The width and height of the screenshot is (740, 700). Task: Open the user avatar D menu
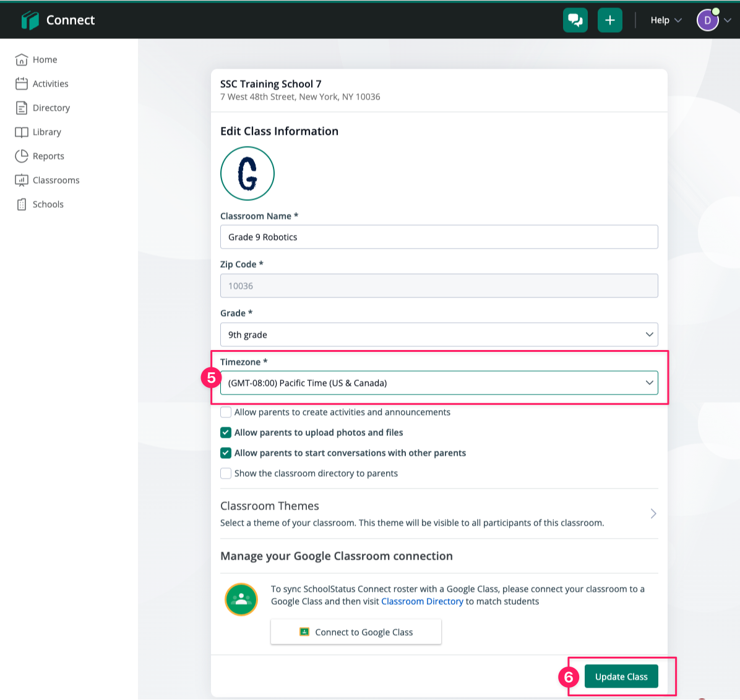pyautogui.click(x=707, y=20)
